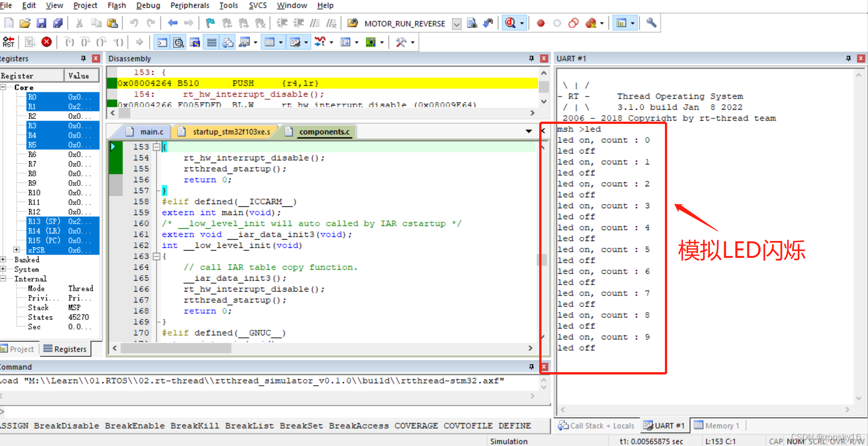
Task: Open the Watch windows icon
Action: click(245, 42)
